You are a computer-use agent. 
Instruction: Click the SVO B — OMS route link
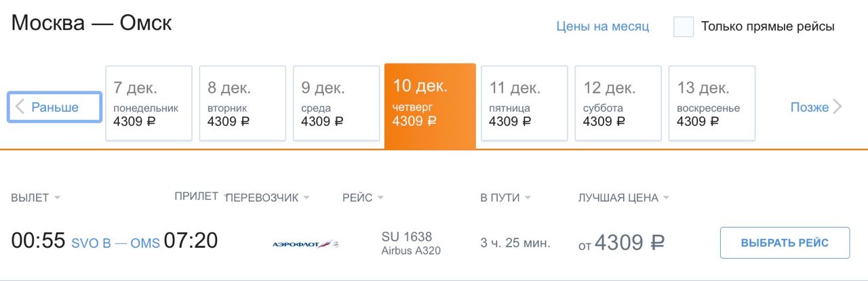(115, 243)
